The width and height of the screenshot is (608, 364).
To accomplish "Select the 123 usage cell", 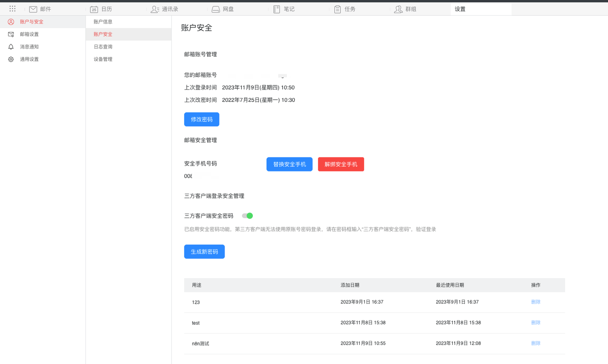I will 195,302.
